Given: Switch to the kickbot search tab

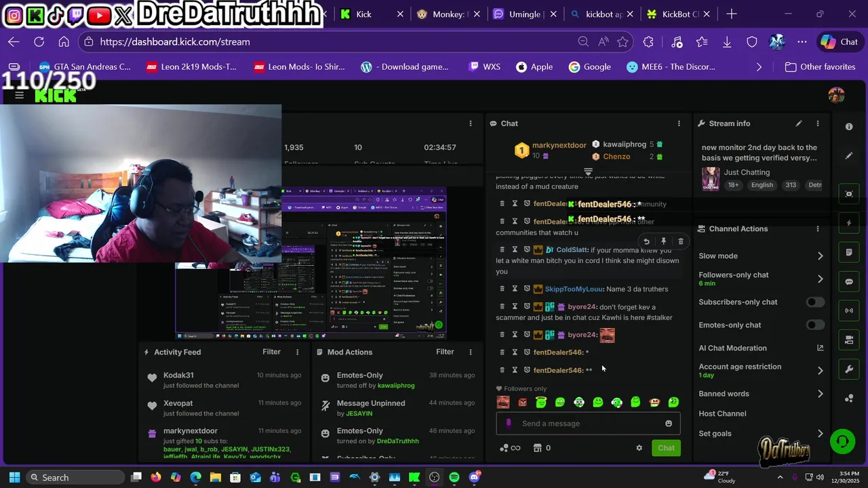Looking at the screenshot, I should 602,14.
